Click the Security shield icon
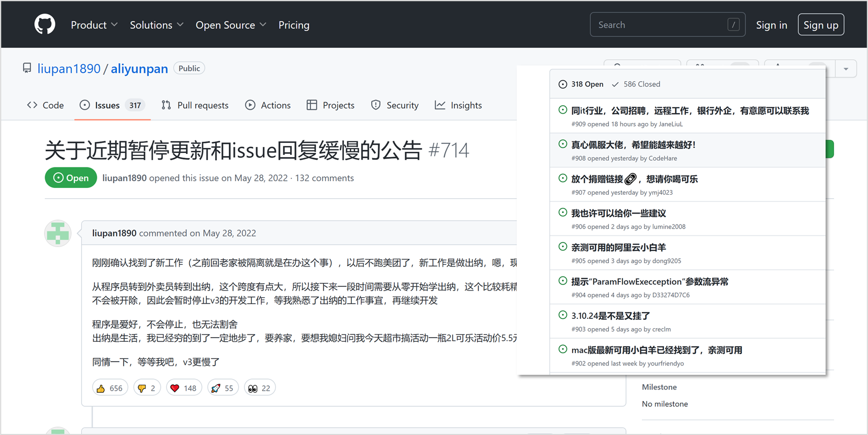868x435 pixels. 376,105
